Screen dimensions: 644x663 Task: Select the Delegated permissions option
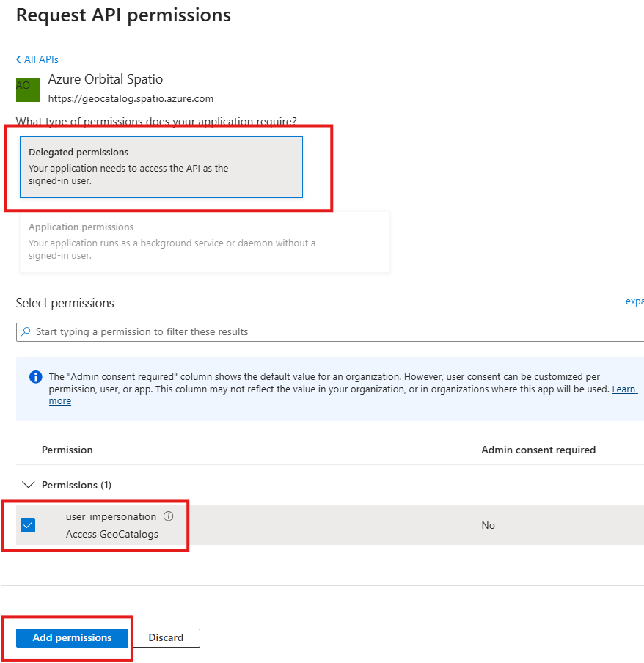(161, 167)
